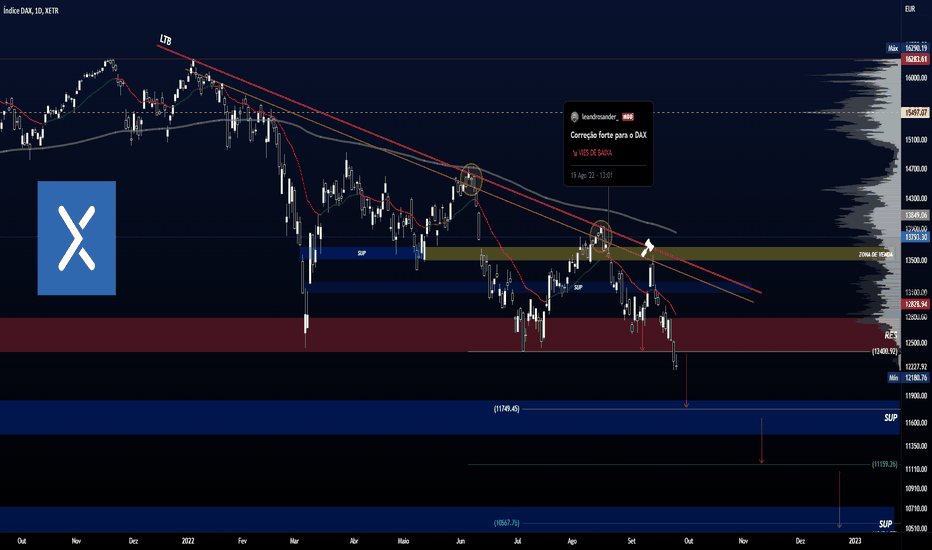The image size is (932, 550).
Task: Click the 13849.06 price tag
Action: 916,215
